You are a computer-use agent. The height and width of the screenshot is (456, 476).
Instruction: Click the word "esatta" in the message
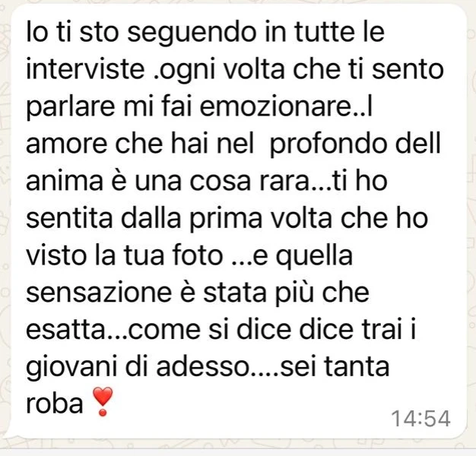[x=65, y=330]
